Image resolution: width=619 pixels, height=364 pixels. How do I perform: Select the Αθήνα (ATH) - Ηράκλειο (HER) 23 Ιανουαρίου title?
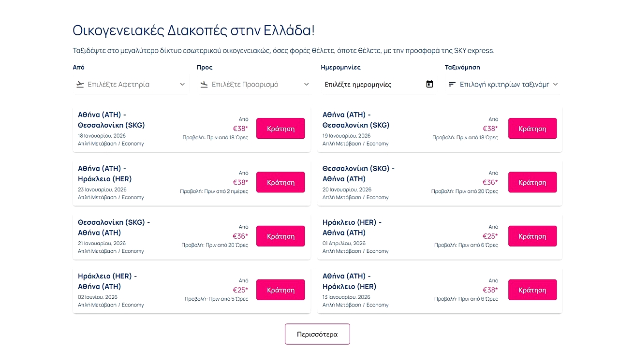105,174
